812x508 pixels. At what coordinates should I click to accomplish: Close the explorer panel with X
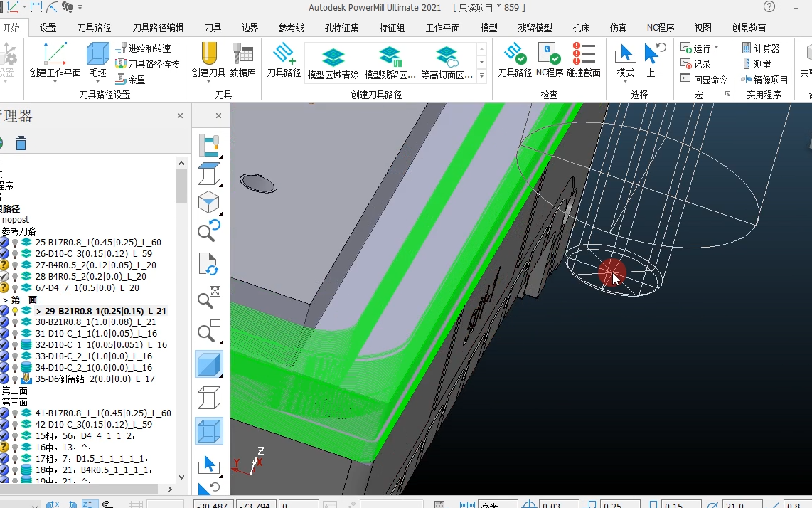[x=180, y=115]
